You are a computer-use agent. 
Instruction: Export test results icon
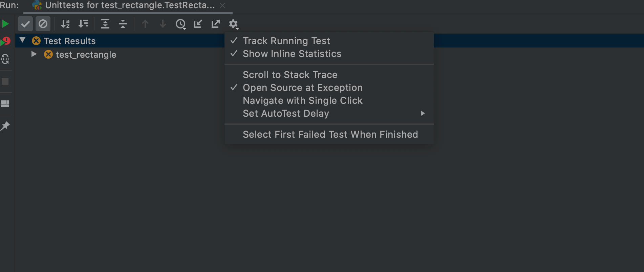coord(215,24)
